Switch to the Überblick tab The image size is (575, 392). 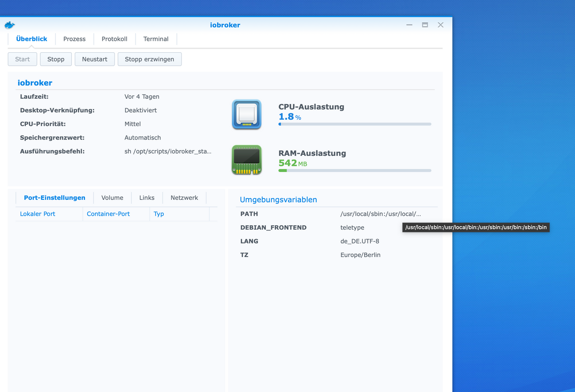click(32, 39)
